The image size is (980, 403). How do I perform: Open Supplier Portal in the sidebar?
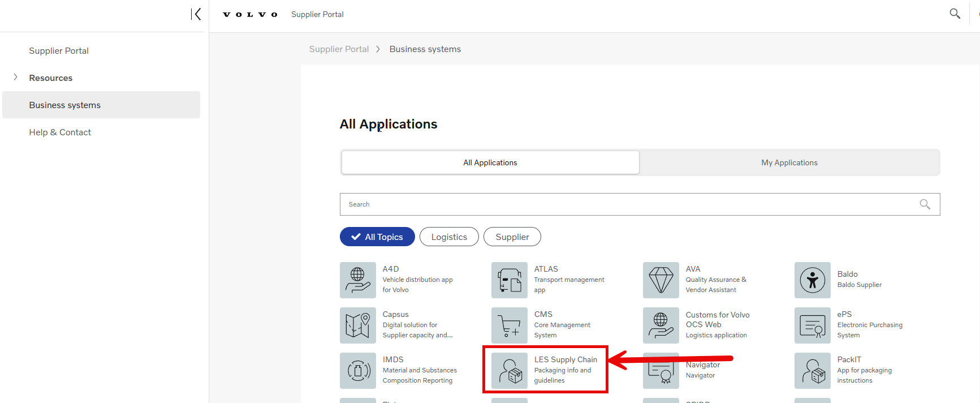tap(59, 50)
